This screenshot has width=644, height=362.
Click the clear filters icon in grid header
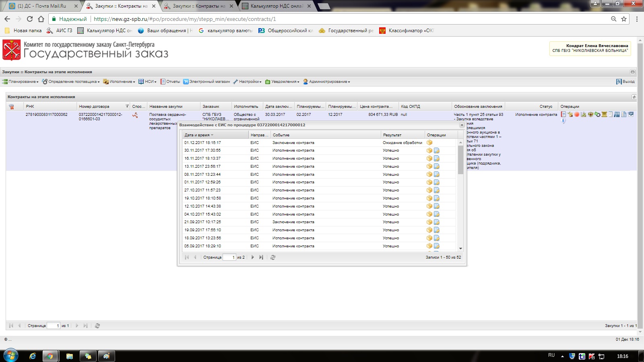11,107
